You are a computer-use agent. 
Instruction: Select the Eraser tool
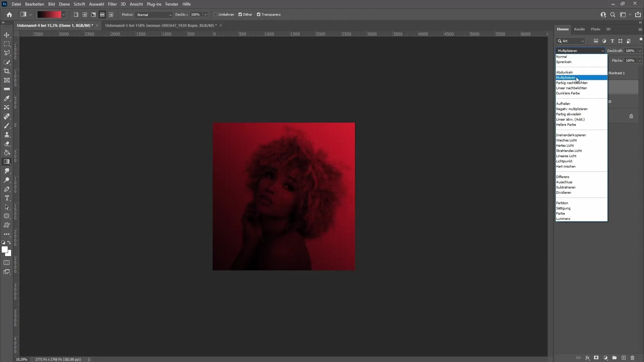click(7, 144)
